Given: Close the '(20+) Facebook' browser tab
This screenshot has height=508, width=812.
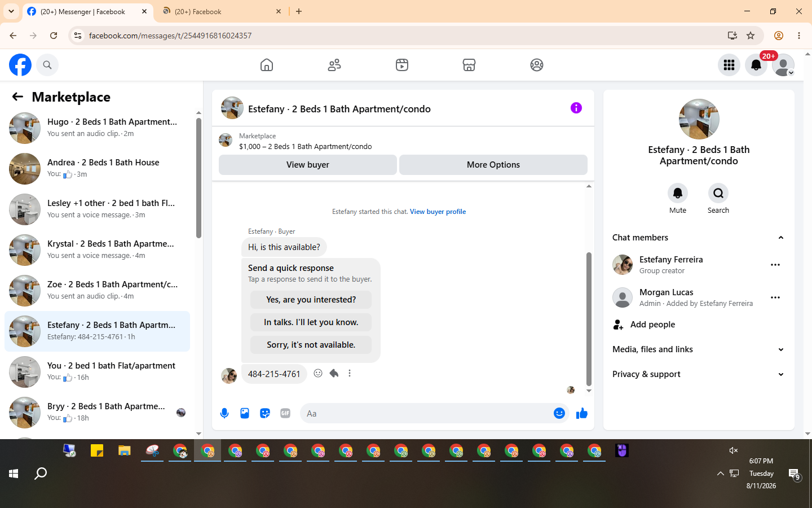Looking at the screenshot, I should 279,11.
